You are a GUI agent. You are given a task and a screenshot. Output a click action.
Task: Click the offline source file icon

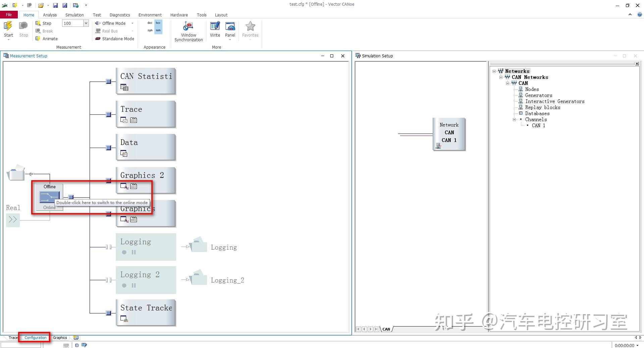16,172
